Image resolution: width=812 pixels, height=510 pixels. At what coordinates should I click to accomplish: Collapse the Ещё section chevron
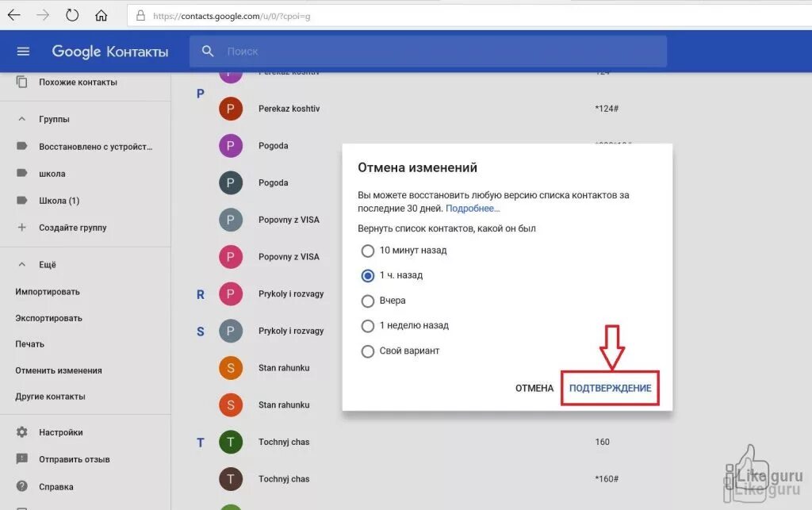(21, 265)
